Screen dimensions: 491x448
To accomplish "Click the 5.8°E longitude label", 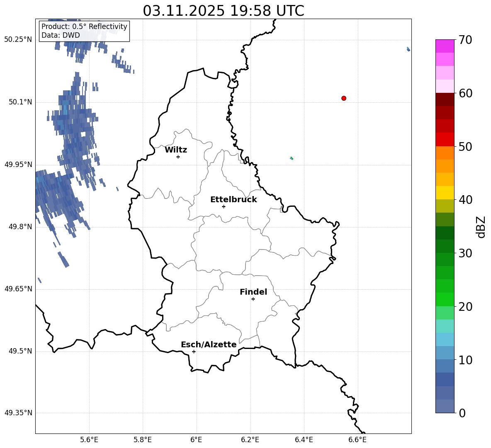I will coord(143,440).
